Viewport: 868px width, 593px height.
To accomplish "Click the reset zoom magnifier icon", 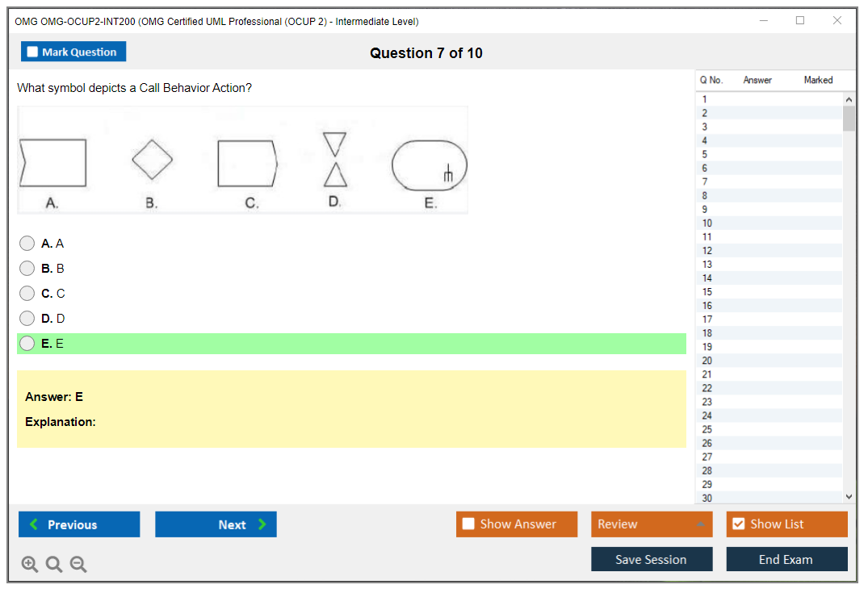I will point(54,565).
